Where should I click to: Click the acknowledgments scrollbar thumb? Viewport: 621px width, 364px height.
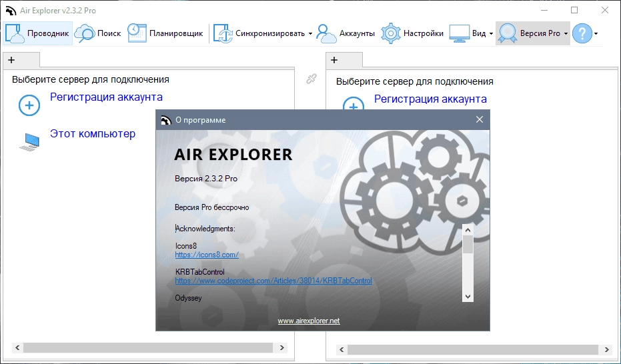click(x=468, y=244)
